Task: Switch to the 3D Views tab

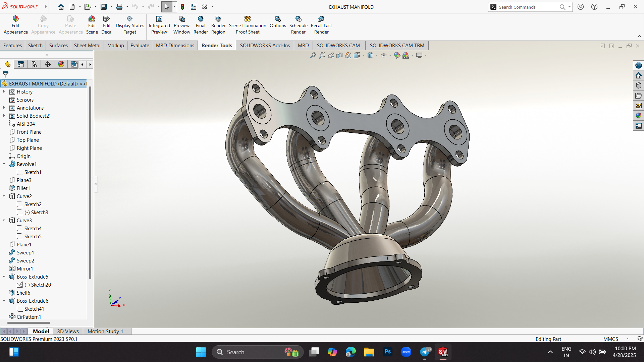Action: coord(68,331)
